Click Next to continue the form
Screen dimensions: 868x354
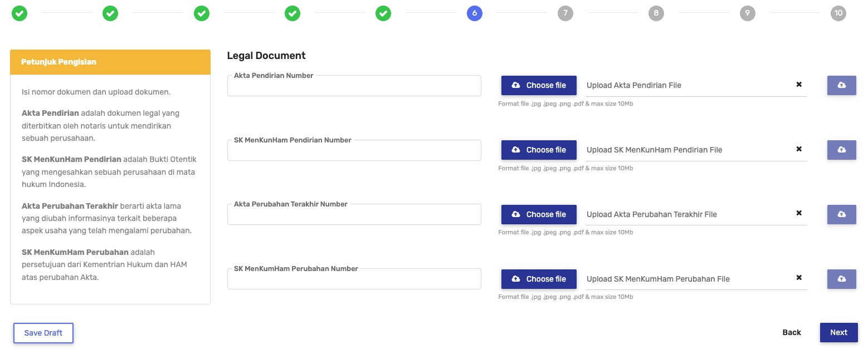(x=838, y=332)
